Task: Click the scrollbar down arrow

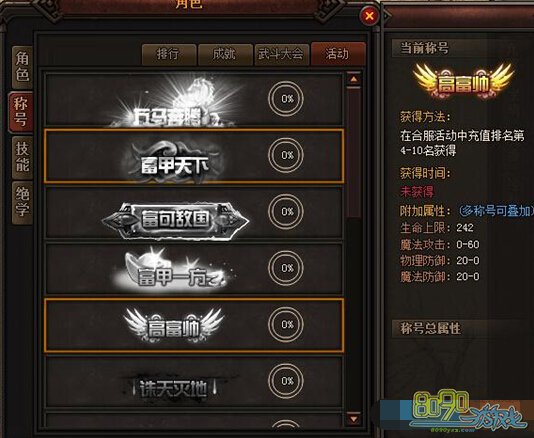Action: click(x=354, y=419)
